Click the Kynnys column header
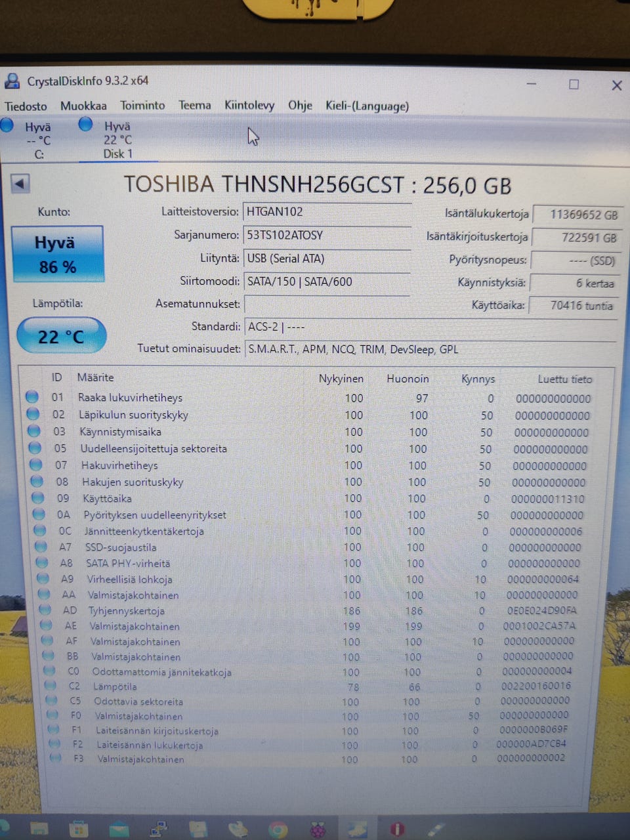The width and height of the screenshot is (630, 840). point(478,379)
